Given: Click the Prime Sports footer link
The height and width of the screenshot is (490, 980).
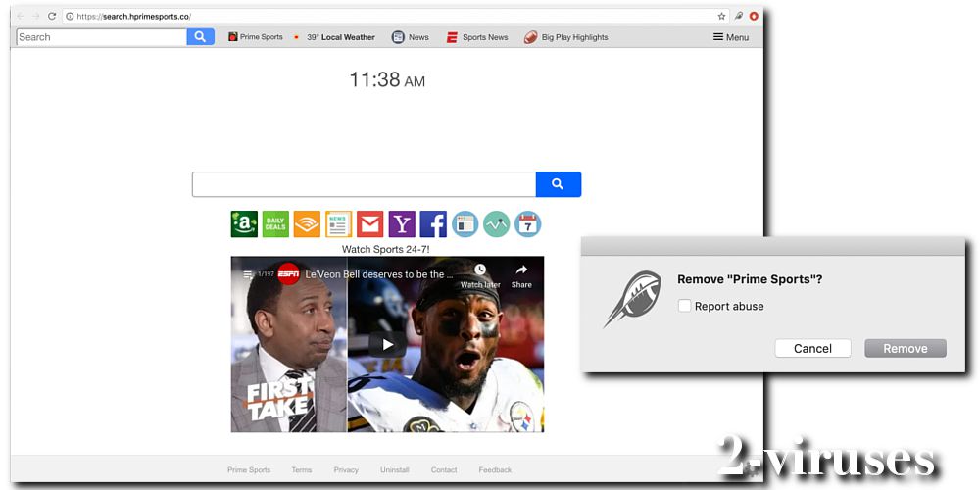Looking at the screenshot, I should (x=249, y=470).
